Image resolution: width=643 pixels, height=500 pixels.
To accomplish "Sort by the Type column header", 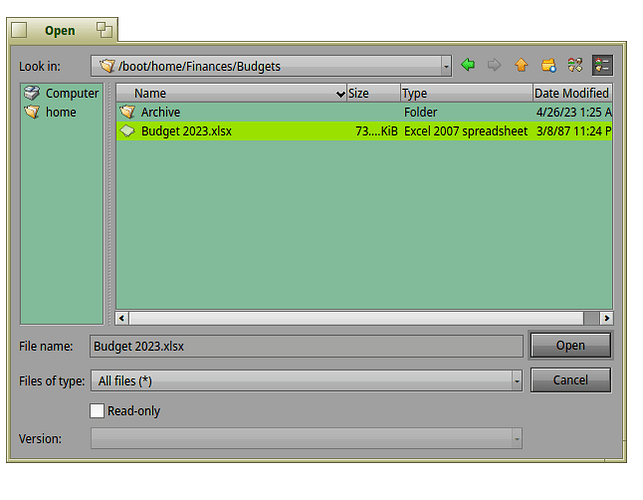I will pyautogui.click(x=466, y=93).
